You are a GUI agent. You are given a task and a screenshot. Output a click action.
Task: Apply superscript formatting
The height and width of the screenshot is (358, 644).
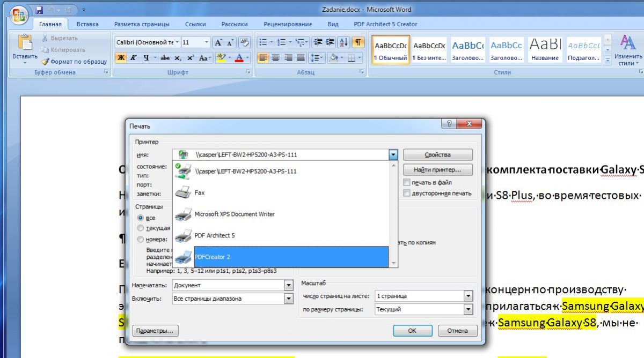tap(191, 58)
